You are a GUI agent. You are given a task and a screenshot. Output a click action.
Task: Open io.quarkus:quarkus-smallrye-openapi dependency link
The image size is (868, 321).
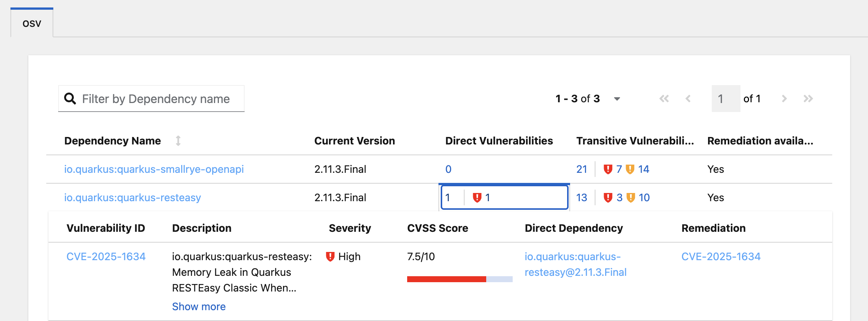[x=154, y=169]
